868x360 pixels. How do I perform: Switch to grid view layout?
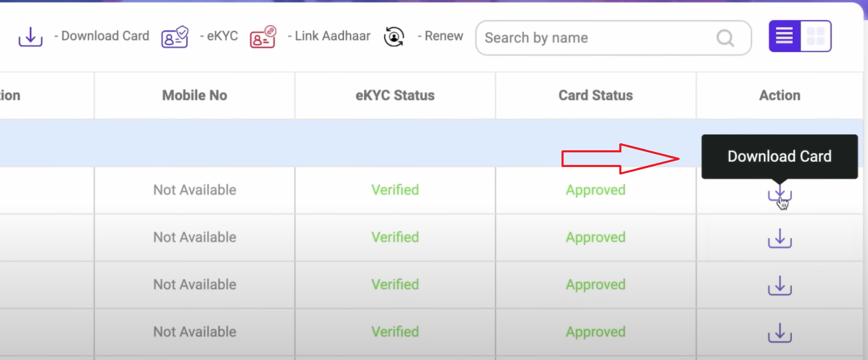point(816,36)
